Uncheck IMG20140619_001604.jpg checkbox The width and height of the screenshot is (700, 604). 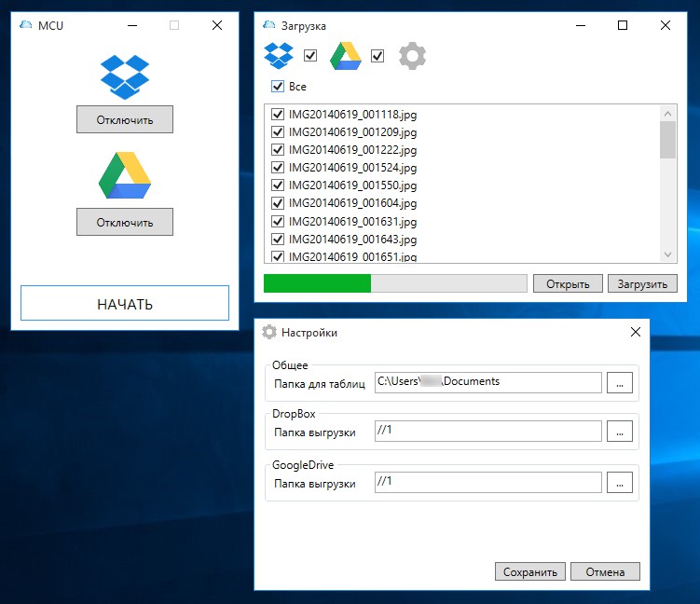coord(278,203)
